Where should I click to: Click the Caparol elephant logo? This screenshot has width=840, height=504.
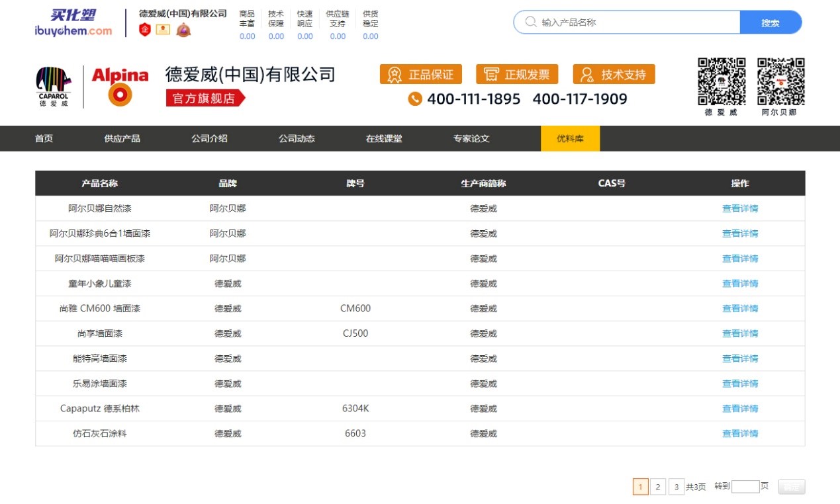[x=52, y=87]
